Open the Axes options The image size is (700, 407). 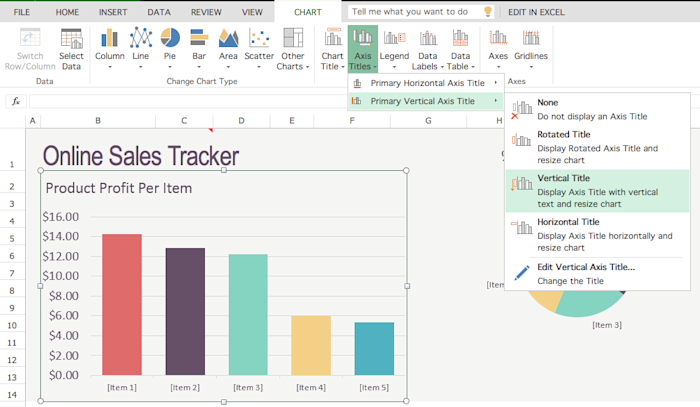[498, 49]
